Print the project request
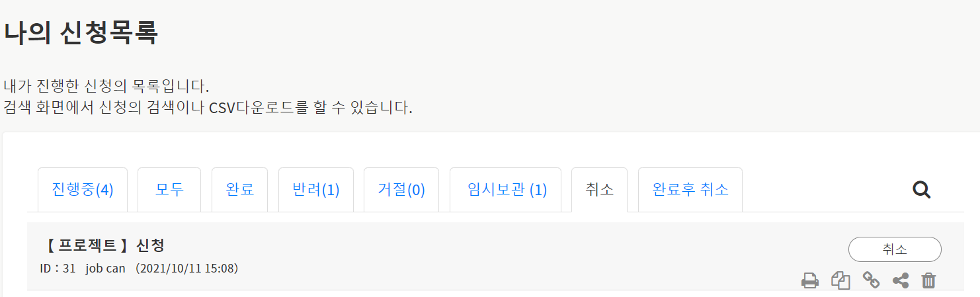 tap(810, 280)
